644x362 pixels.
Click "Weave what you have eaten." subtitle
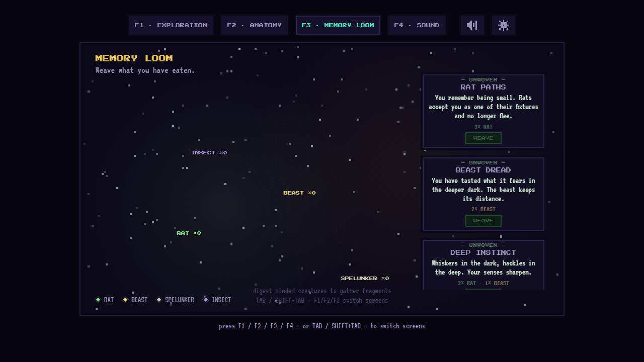(x=145, y=70)
